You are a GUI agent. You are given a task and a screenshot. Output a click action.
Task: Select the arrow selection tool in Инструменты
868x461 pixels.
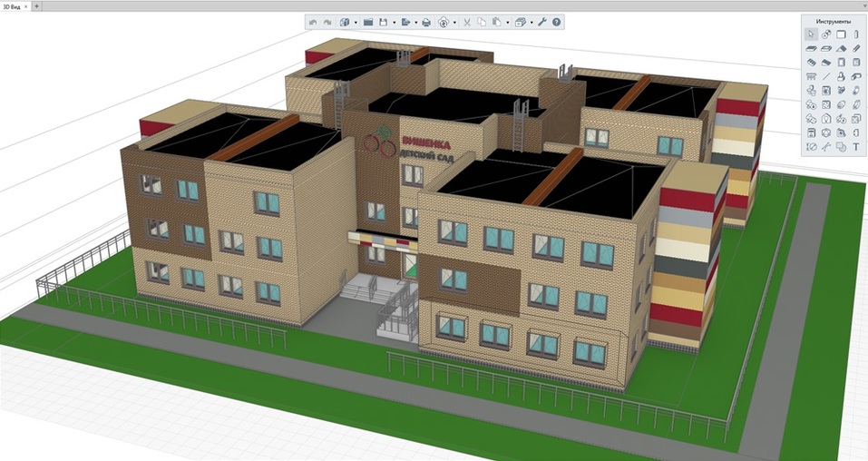(x=812, y=34)
